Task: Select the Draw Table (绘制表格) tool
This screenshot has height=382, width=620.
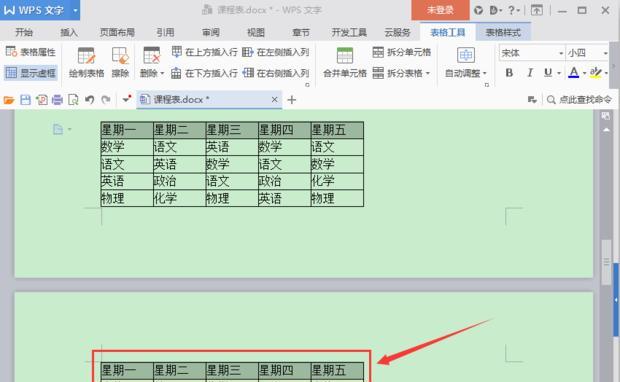Action: [x=86, y=62]
